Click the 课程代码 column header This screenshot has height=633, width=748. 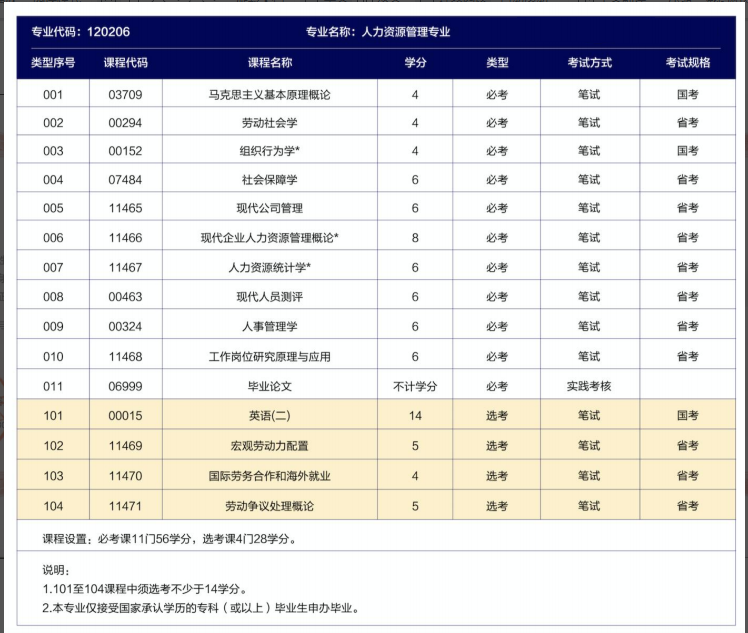[x=125, y=62]
